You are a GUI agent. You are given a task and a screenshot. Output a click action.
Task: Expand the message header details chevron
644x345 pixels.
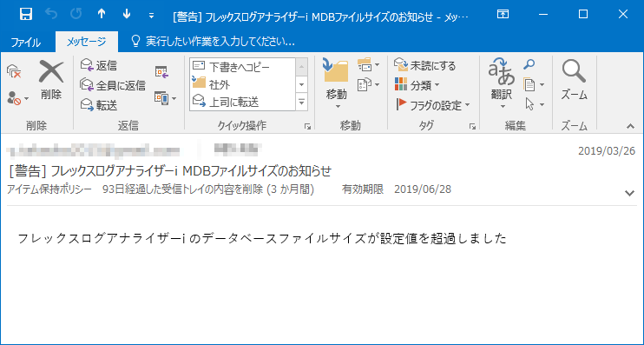[629, 192]
